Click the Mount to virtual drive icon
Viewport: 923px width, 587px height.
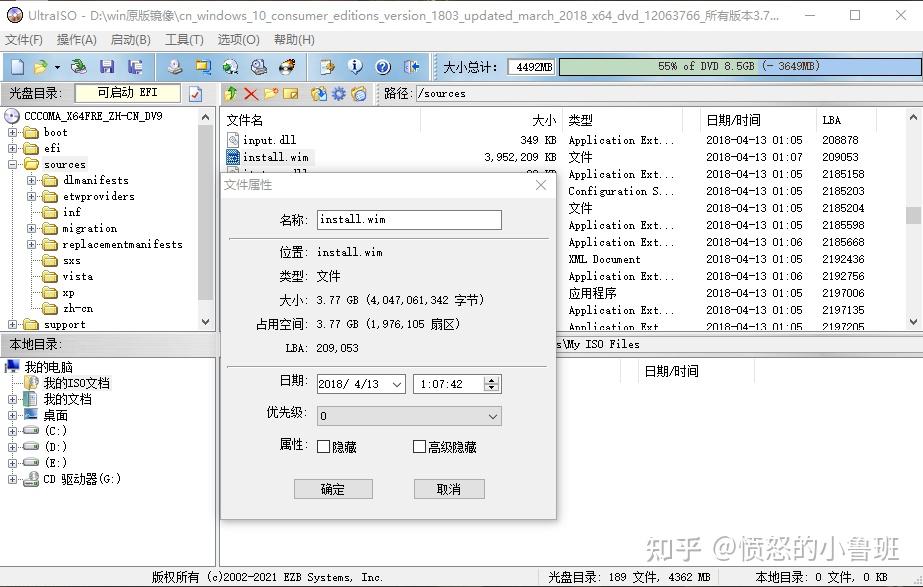coord(258,67)
